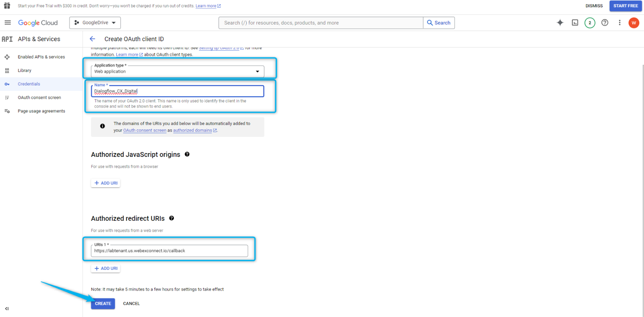Click the Library grid icon

[7, 70]
